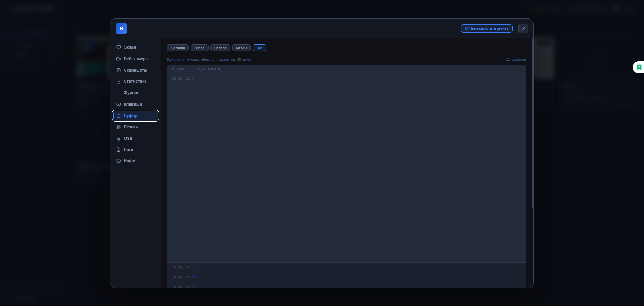Viewport: 644px width, 306px height.
Task: Open the Веб-камера camera icon
Action: pyautogui.click(x=118, y=59)
